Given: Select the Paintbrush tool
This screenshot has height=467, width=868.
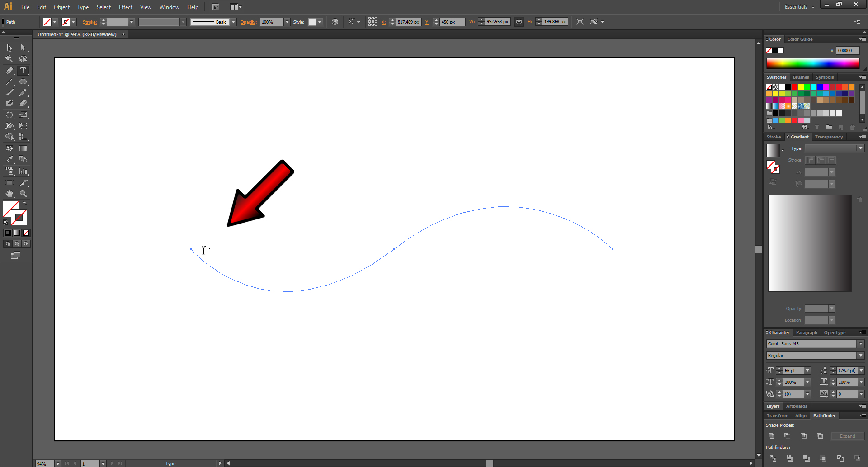Looking at the screenshot, I should coord(9,92).
